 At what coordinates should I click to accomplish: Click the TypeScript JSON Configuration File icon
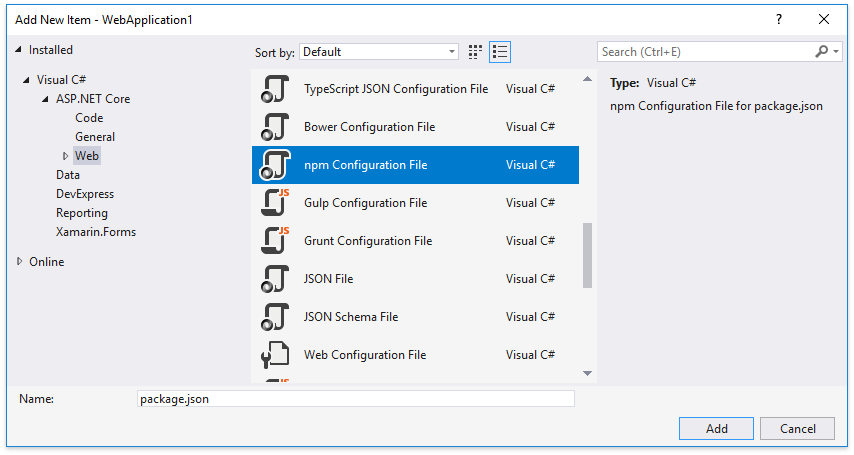coord(274,89)
